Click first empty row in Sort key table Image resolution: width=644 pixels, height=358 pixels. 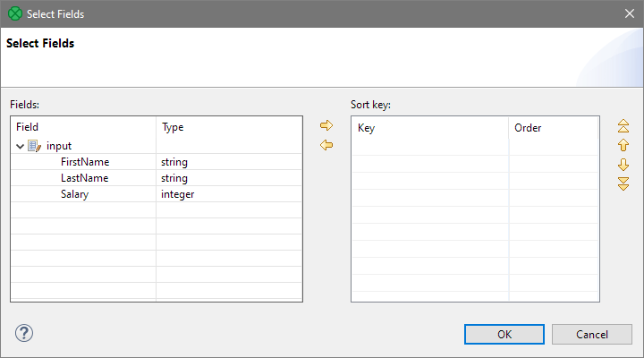[429, 147]
